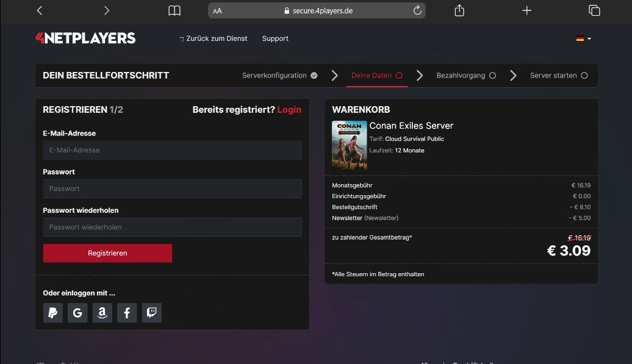Open the share sheet icon
Screen dimensions: 632x364
[x=459, y=10]
